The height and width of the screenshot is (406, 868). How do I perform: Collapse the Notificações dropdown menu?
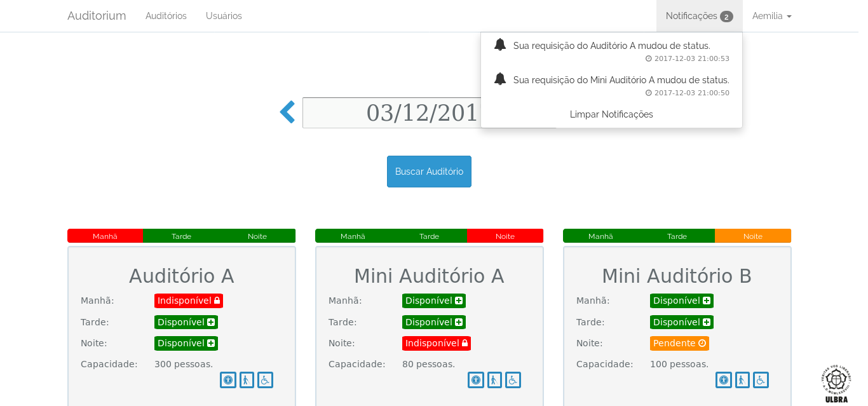(x=699, y=16)
